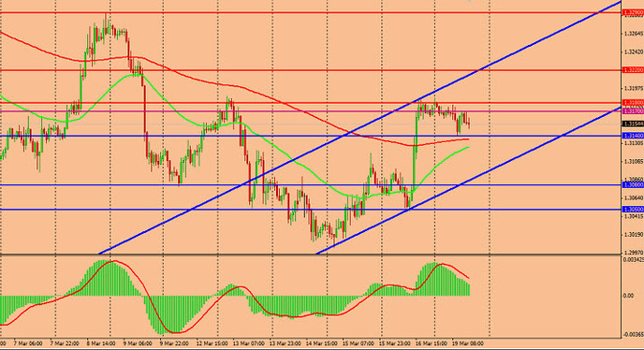Viewport: 644px width, 350px height.
Task: Click the 13 Mar 23:00 time label
Action: tap(285, 343)
